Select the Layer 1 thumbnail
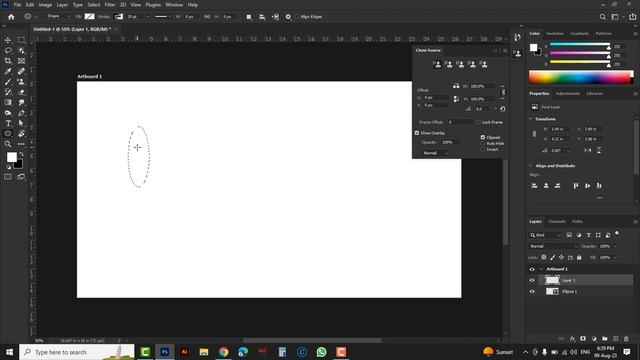Screen dimensions: 640x360 [x=552, y=280]
